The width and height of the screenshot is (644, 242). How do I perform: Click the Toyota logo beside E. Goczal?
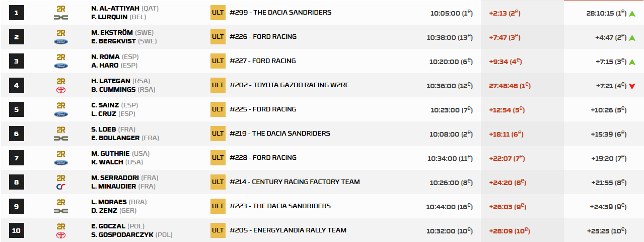coord(61,235)
